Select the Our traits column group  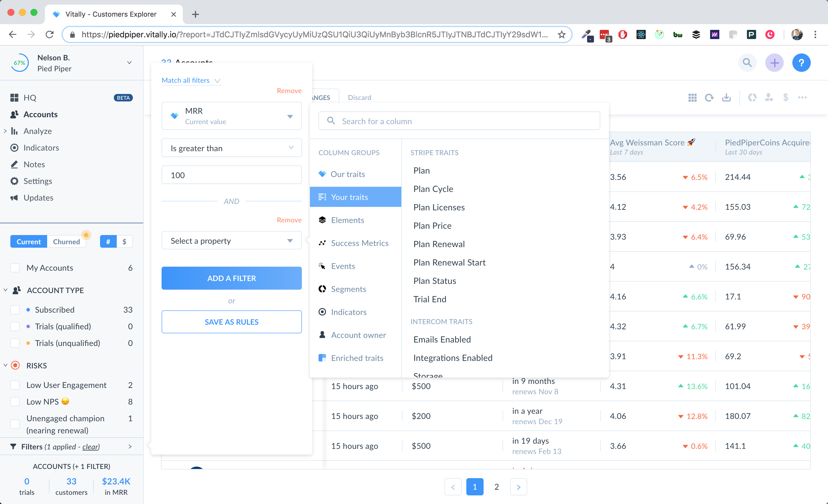[x=356, y=174]
